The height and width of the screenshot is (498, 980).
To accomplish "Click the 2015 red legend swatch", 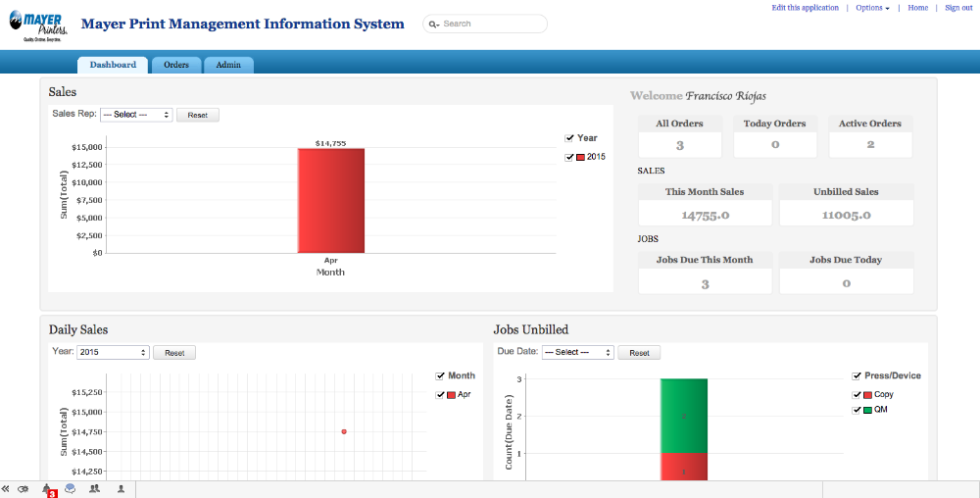I will click(x=580, y=158).
